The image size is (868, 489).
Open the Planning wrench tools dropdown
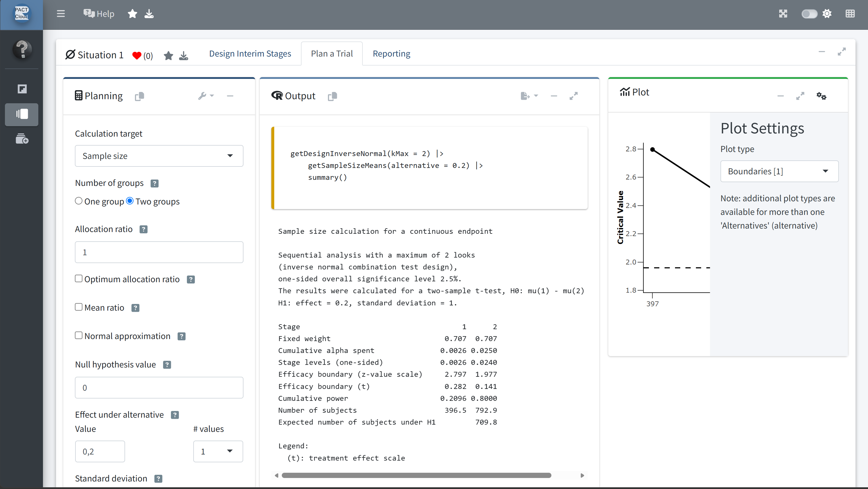click(x=206, y=96)
